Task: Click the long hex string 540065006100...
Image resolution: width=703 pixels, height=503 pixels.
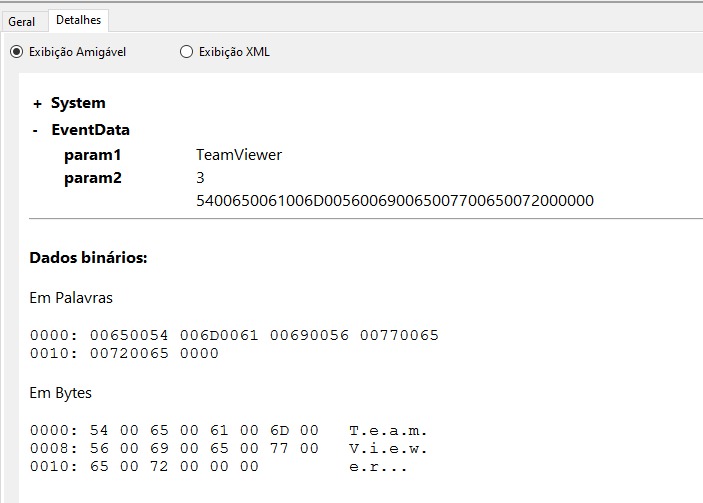Action: pyautogui.click(x=395, y=201)
